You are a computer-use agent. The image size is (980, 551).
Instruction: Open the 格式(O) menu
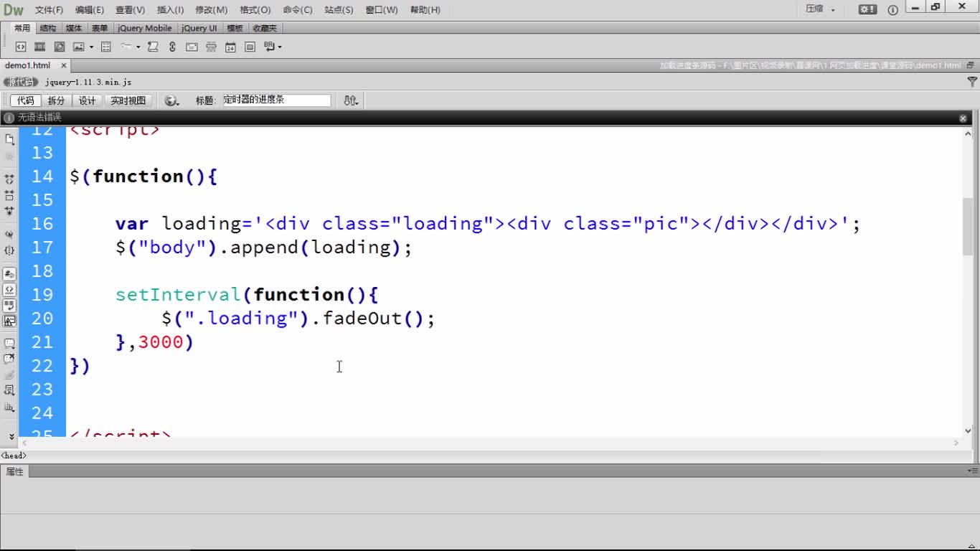pyautogui.click(x=255, y=10)
